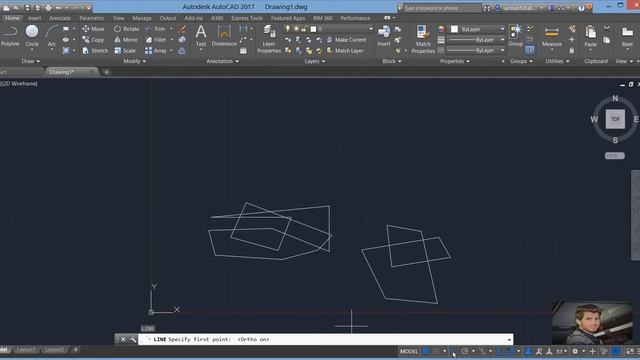Click the Table icon in Annotation panel

tap(243, 51)
